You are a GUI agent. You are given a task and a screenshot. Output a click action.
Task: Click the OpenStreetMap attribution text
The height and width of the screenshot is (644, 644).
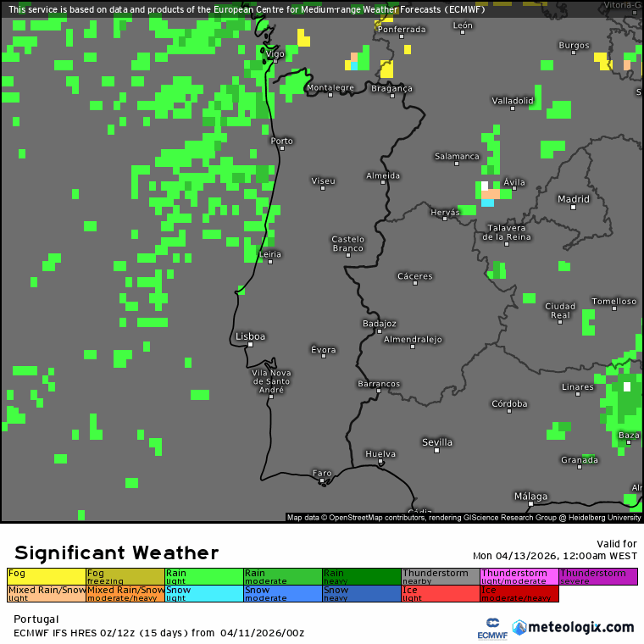point(464,518)
